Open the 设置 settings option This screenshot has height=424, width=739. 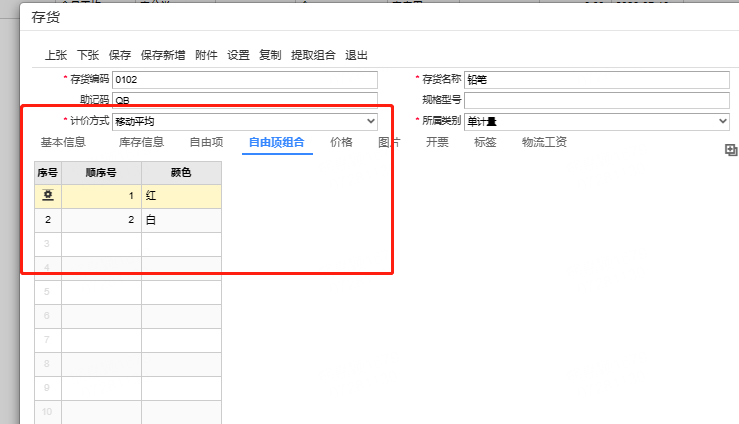point(238,55)
